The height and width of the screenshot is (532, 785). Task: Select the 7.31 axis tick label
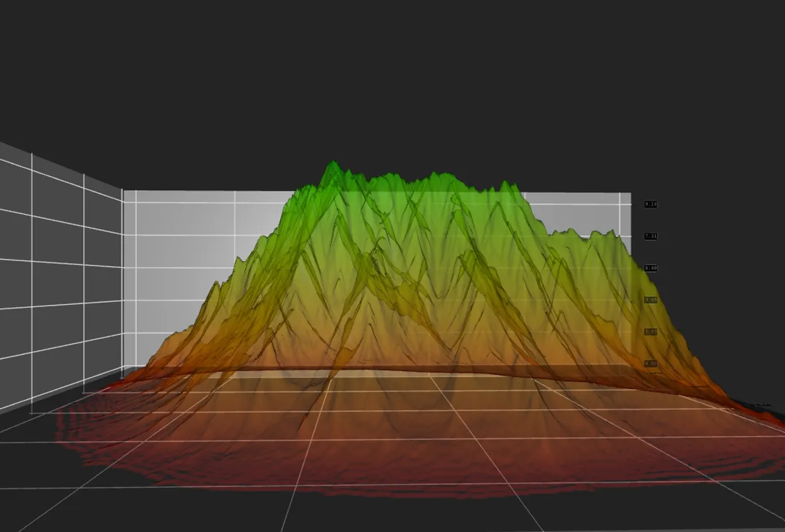point(650,237)
